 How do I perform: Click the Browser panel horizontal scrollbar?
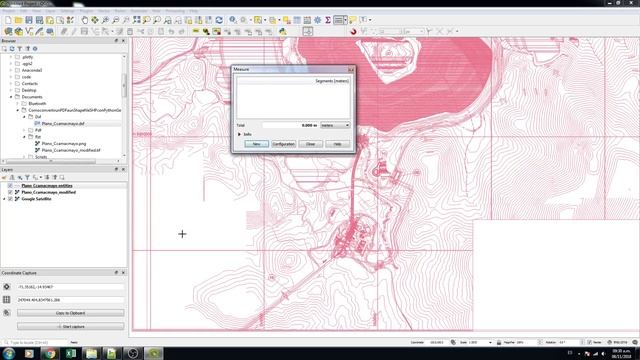coord(51,161)
